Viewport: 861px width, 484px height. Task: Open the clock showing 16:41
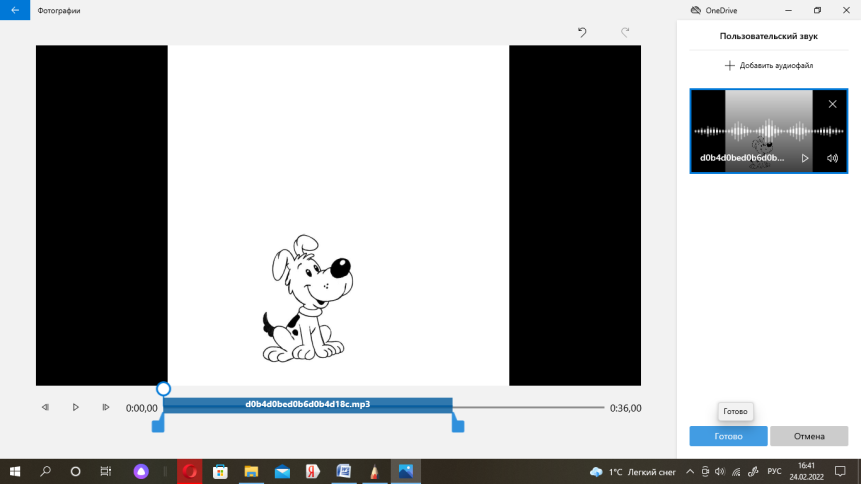coord(807,471)
